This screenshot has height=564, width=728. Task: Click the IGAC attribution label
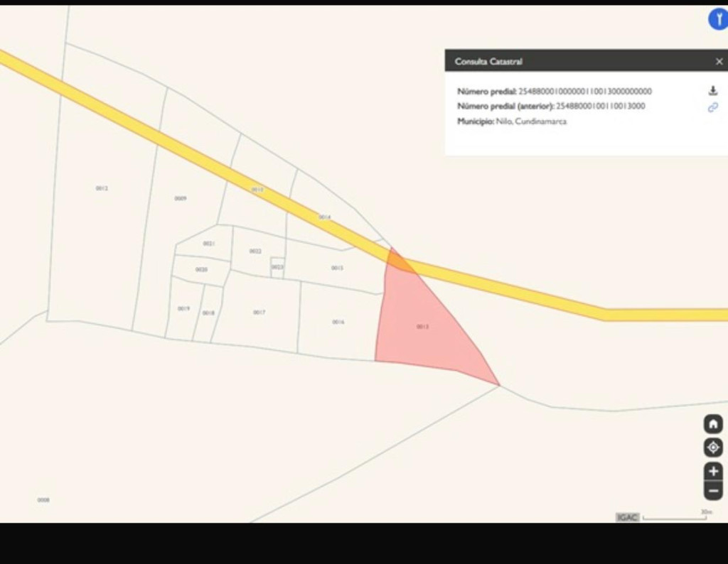click(627, 517)
